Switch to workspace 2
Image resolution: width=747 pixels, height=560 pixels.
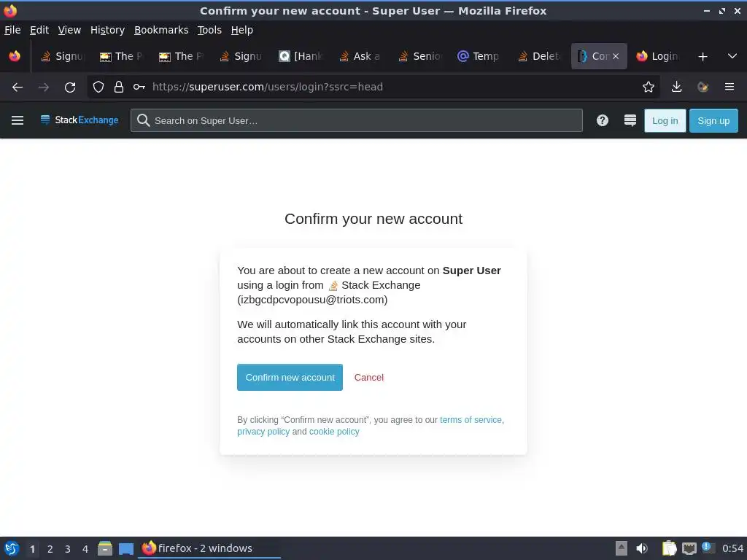[x=50, y=549]
